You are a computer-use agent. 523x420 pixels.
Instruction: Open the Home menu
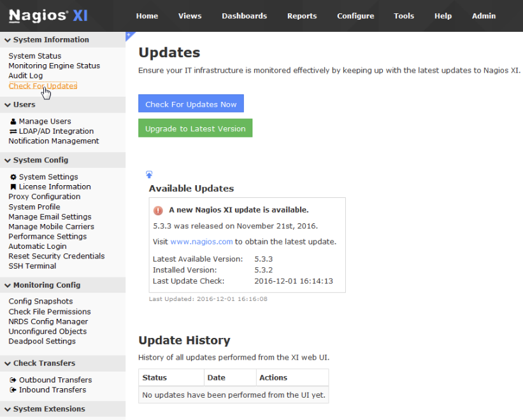[147, 16]
